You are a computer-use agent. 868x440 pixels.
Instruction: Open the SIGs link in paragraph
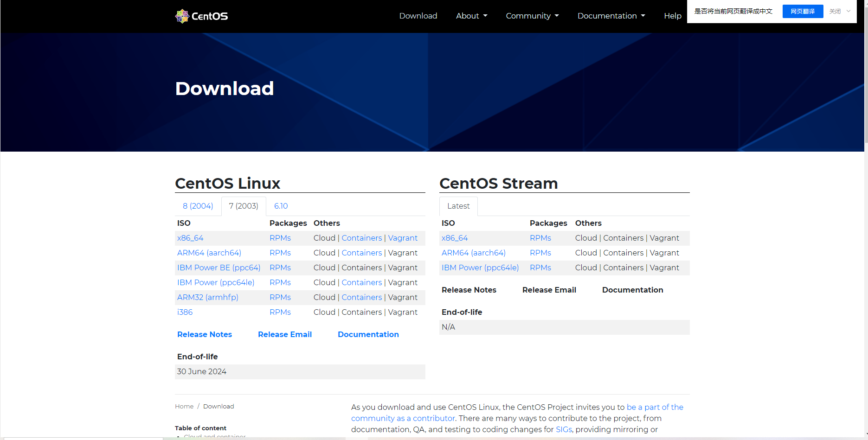click(564, 429)
